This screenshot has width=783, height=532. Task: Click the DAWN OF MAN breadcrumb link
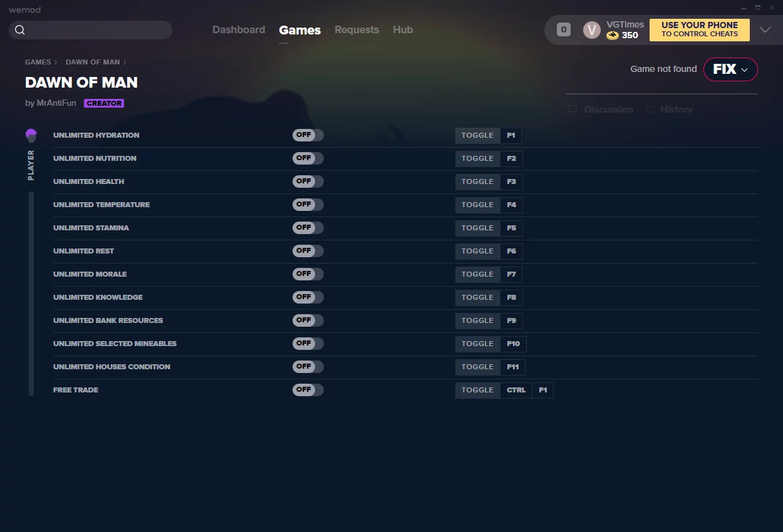[x=93, y=62]
